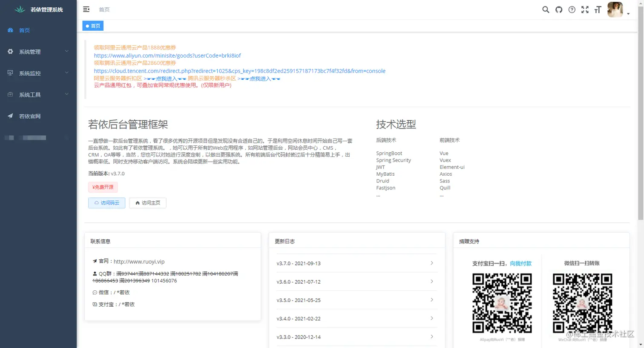Viewport: 644px width, 348px height.
Task: Click the WeChat donation QR code
Action: pos(582,303)
